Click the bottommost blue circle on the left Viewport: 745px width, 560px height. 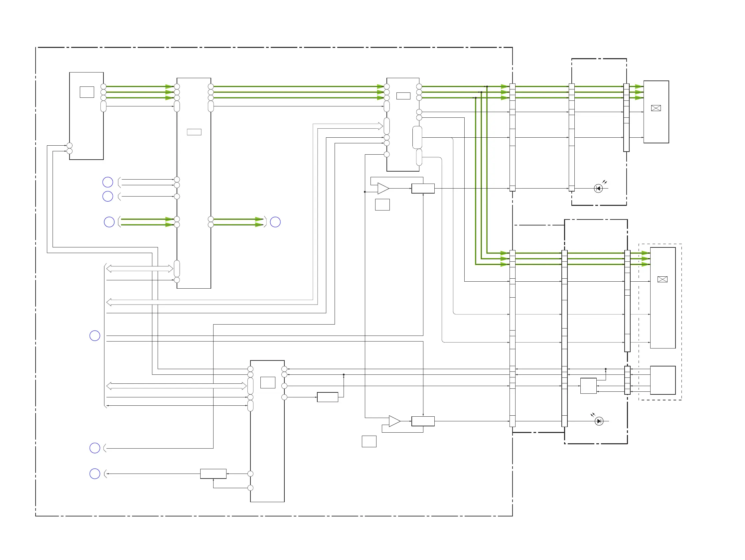[95, 474]
